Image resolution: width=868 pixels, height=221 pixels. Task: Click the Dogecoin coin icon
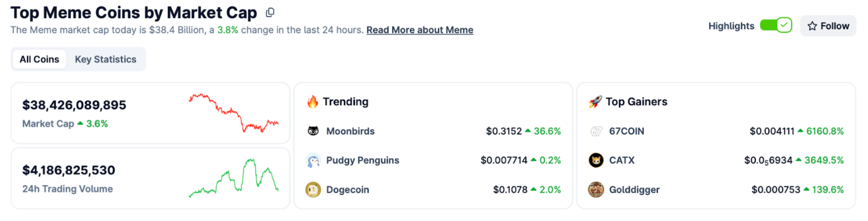(313, 190)
